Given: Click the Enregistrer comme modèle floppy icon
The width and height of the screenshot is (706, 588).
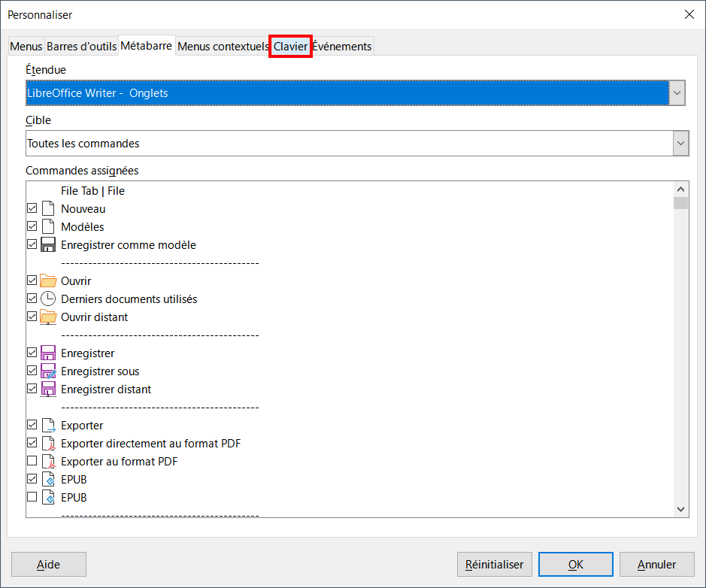Looking at the screenshot, I should coord(48,244).
